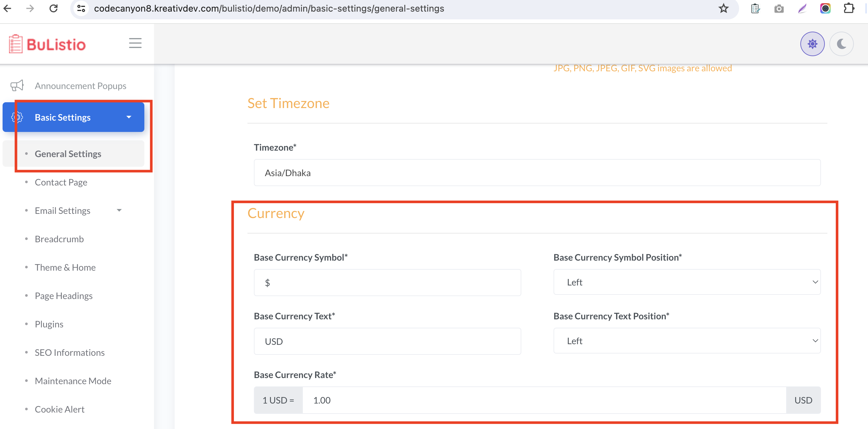The height and width of the screenshot is (429, 868).
Task: Reload the browser page
Action: (x=53, y=8)
